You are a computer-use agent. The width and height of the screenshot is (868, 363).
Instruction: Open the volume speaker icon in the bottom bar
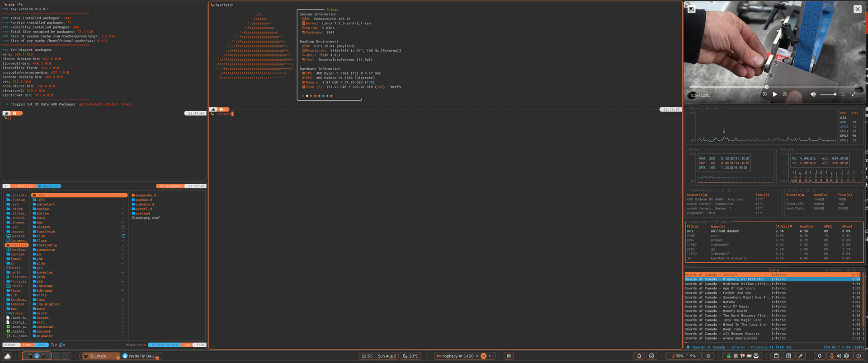839,356
